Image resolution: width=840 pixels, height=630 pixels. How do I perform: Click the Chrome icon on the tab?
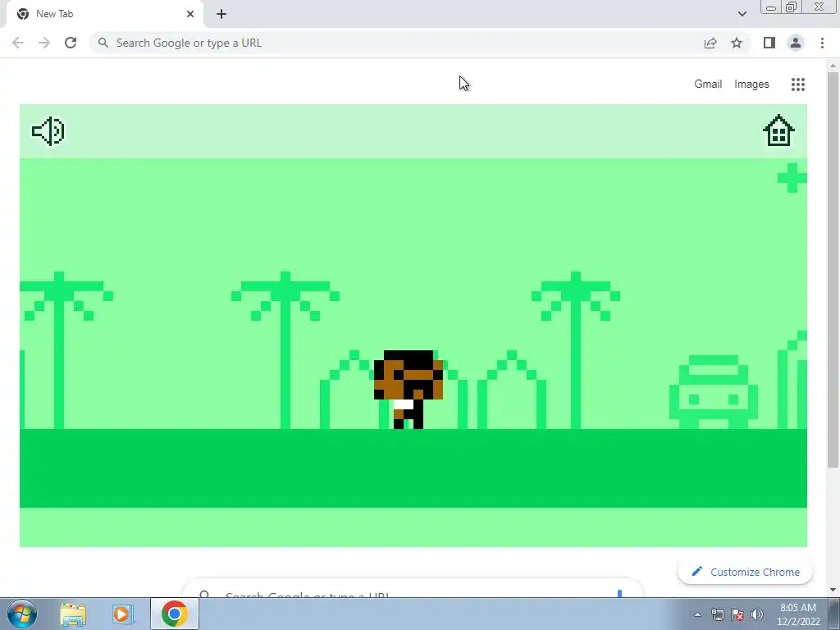(x=22, y=14)
